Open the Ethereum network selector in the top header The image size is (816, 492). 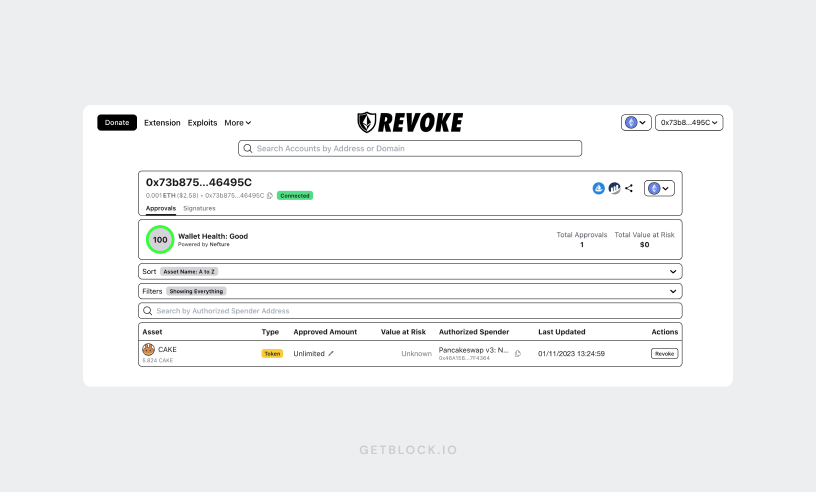pos(636,122)
